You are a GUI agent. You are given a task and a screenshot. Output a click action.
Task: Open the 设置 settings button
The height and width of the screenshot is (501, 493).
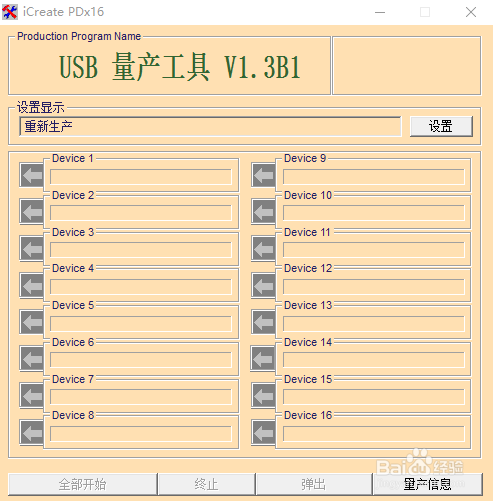click(x=441, y=126)
